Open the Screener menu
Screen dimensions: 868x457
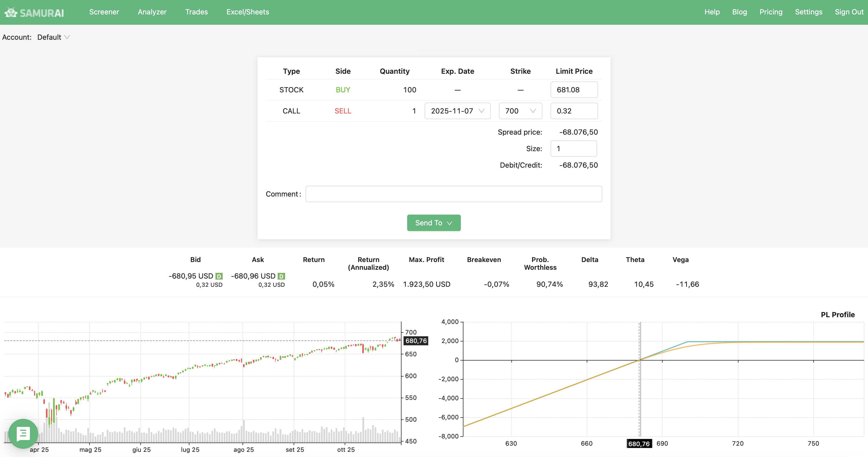pos(104,12)
